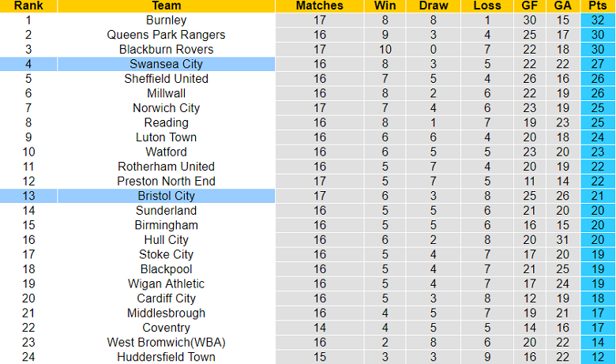Image resolution: width=616 pixels, height=364 pixels.
Task: Click the Matches column header
Action: point(320,6)
